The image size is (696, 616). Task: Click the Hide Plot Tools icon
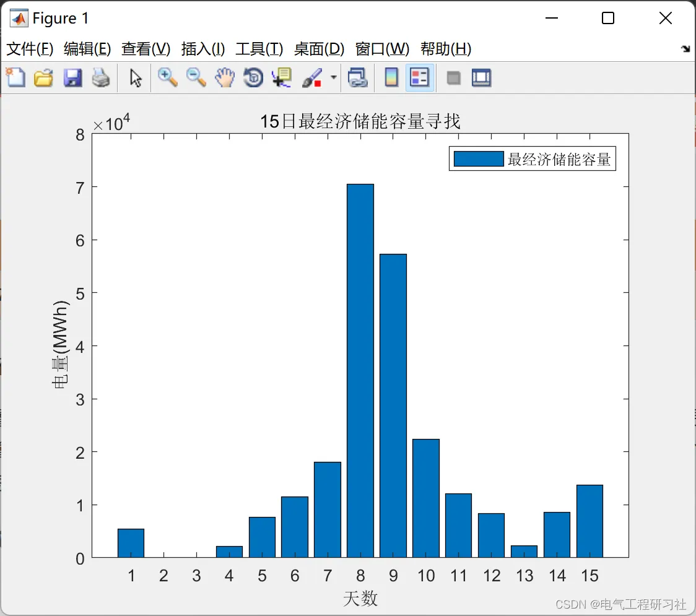pyautogui.click(x=453, y=78)
